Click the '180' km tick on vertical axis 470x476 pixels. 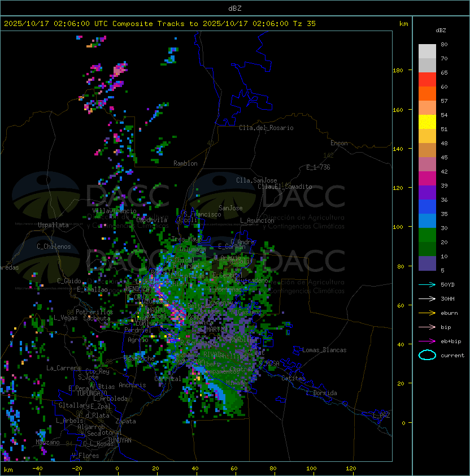pos(398,71)
